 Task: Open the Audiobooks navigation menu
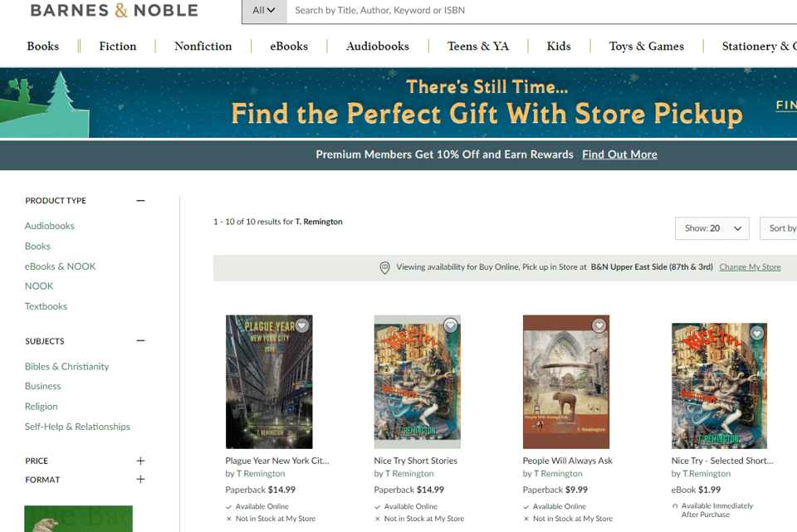point(378,46)
